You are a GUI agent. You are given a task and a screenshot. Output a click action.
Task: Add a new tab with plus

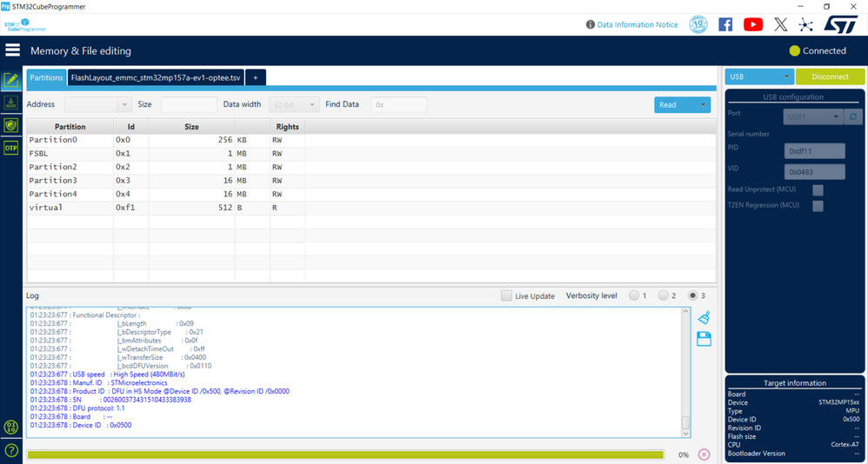click(255, 78)
